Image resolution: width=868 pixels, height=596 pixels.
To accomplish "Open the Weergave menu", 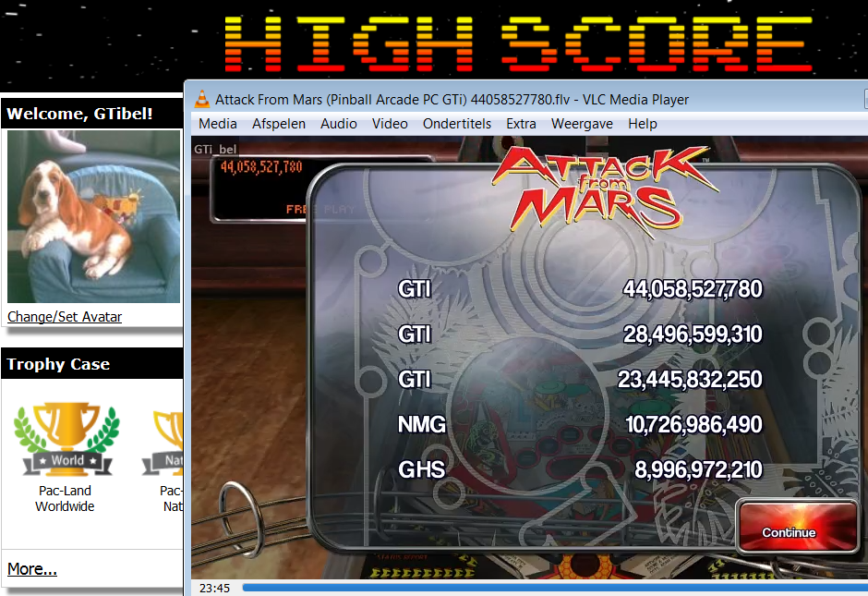I will click(x=582, y=124).
